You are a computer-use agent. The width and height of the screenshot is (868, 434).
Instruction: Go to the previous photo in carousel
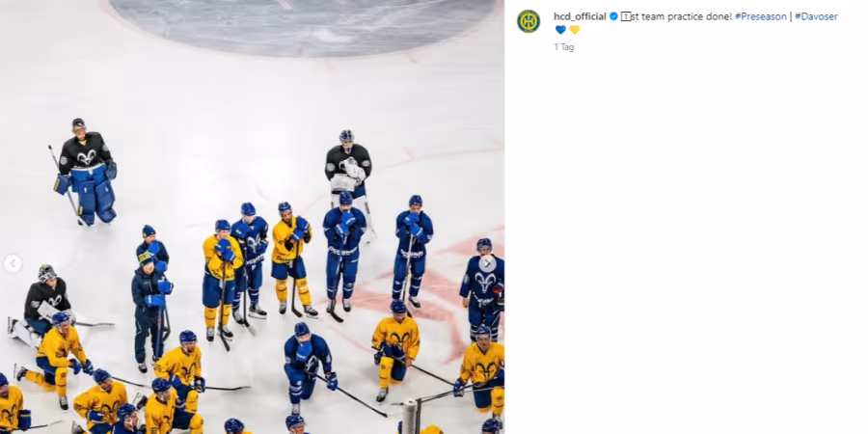pos(13,264)
